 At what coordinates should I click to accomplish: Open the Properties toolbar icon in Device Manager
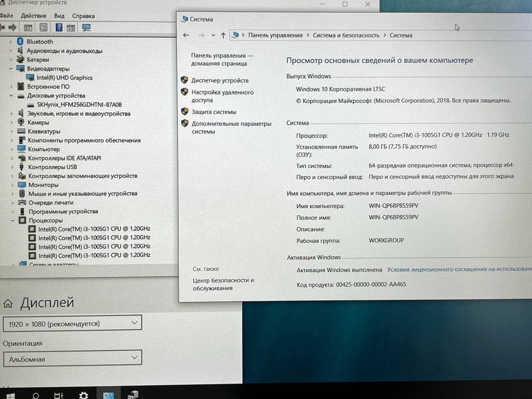44,28
